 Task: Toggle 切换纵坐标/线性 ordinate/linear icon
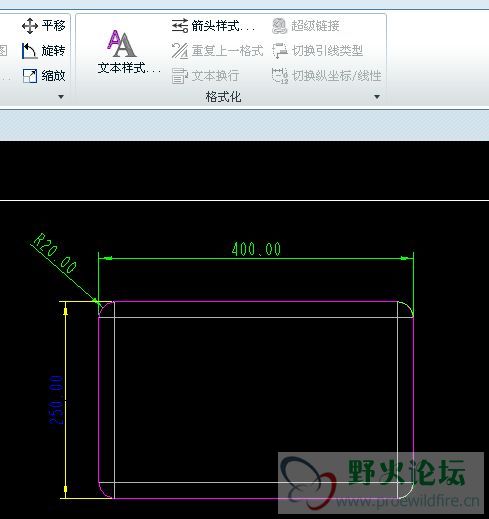pyautogui.click(x=280, y=76)
